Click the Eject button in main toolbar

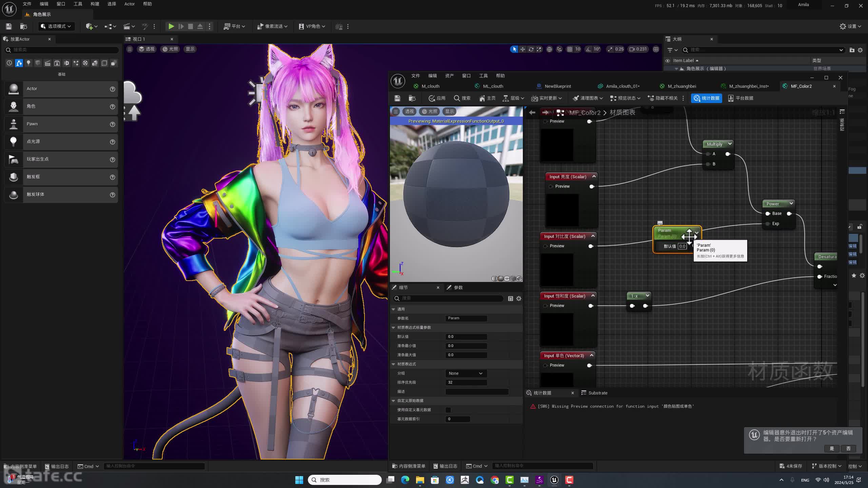200,26
